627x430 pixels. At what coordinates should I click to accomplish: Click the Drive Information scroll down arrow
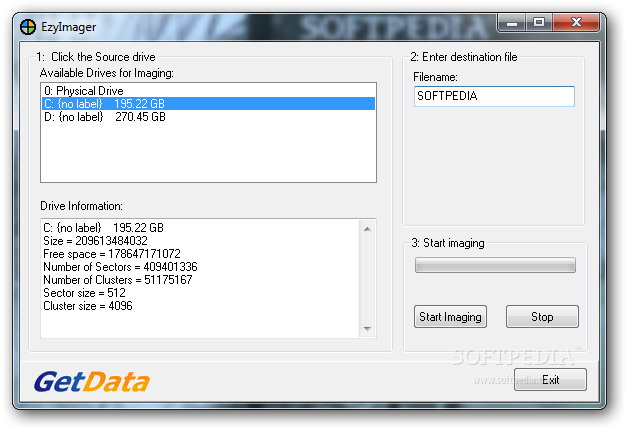367,329
